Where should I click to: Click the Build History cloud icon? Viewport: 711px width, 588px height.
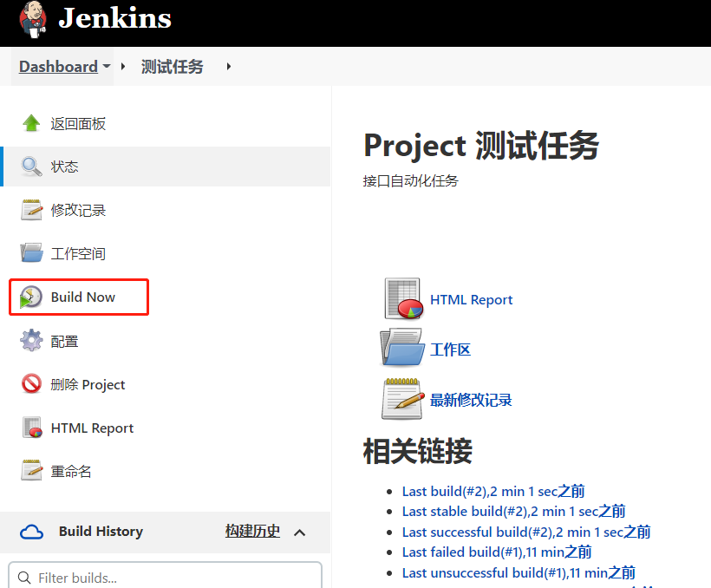click(32, 532)
